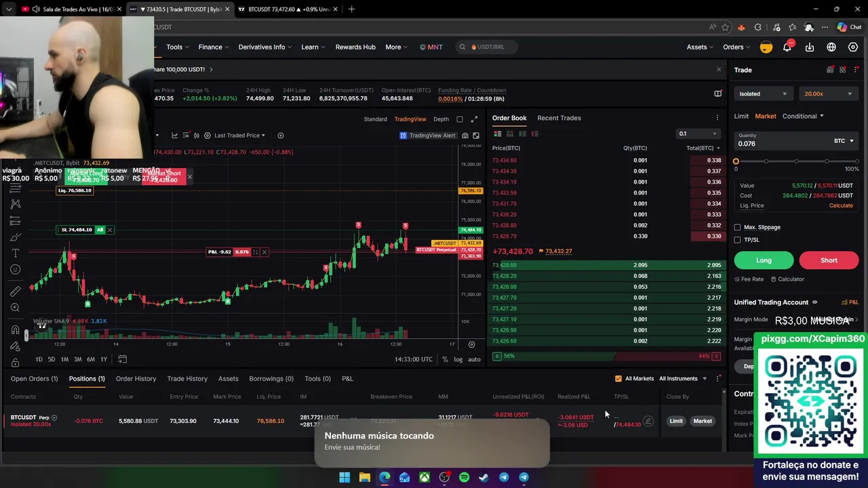Click the chart fullscreen expand icon
The height and width of the screenshot is (488, 868).
pos(474,119)
